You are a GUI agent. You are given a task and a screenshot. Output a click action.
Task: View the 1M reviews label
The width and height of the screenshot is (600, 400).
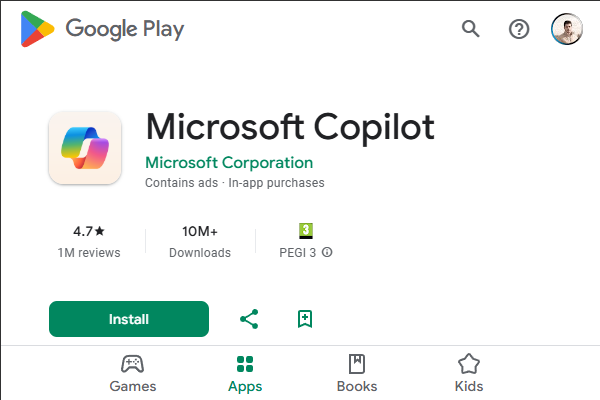(x=89, y=253)
